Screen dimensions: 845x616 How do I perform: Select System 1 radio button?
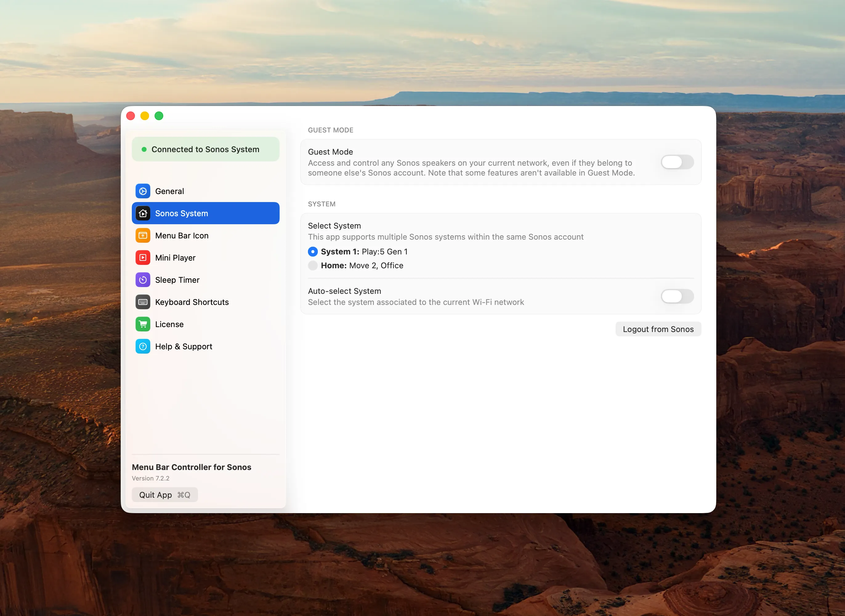(313, 252)
